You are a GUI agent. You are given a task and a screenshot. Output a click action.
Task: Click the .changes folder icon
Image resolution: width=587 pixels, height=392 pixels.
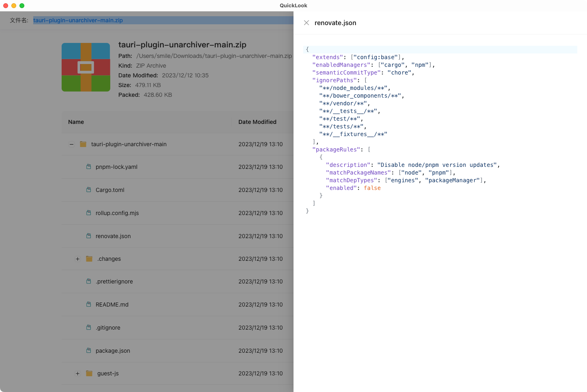89,259
